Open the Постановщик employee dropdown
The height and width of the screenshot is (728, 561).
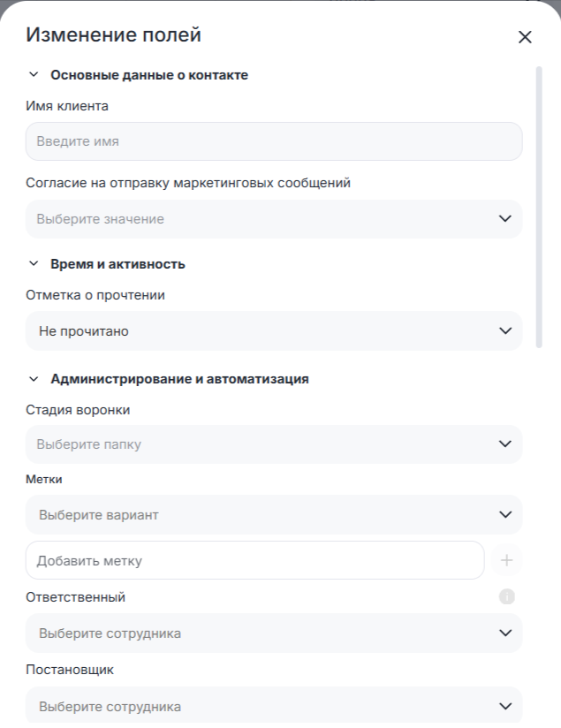(x=265, y=707)
